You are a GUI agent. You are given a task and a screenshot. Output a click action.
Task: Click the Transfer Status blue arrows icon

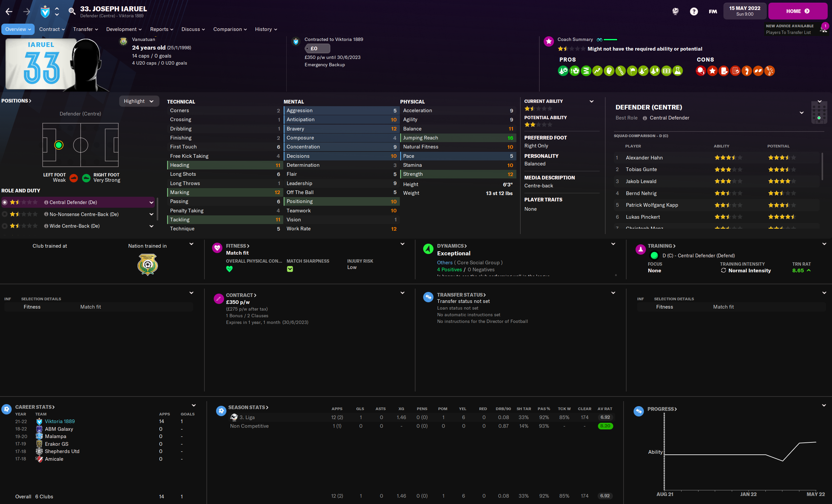[x=428, y=297]
